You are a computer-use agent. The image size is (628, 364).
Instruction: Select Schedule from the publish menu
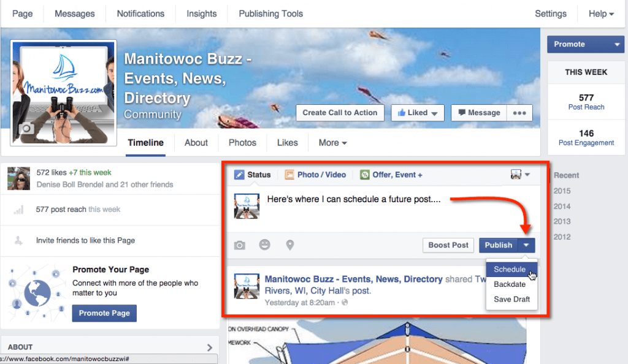(511, 270)
